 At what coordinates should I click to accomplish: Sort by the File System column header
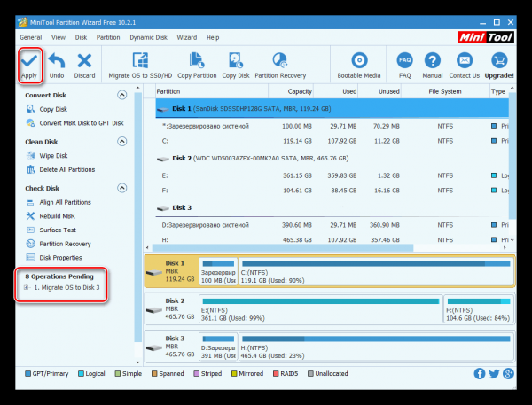coord(445,91)
